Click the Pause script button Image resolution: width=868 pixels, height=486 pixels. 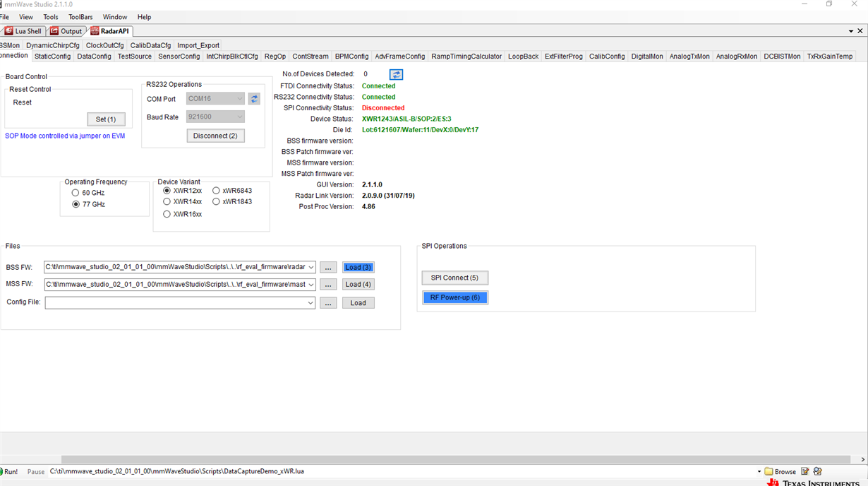pyautogui.click(x=35, y=471)
